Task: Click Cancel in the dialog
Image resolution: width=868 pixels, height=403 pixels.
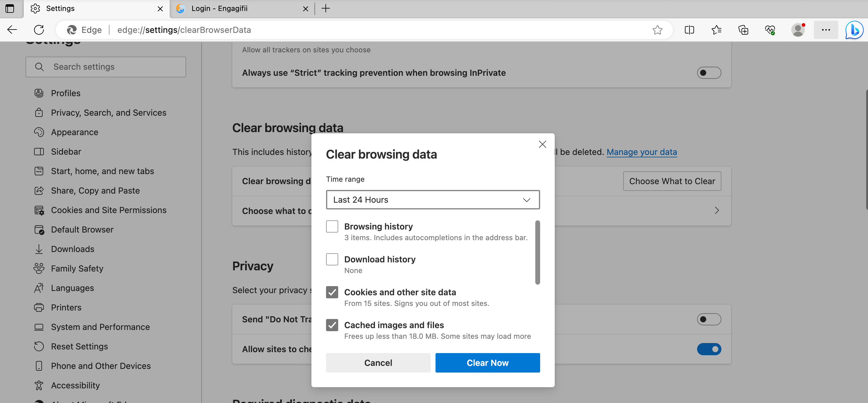Action: pyautogui.click(x=378, y=363)
